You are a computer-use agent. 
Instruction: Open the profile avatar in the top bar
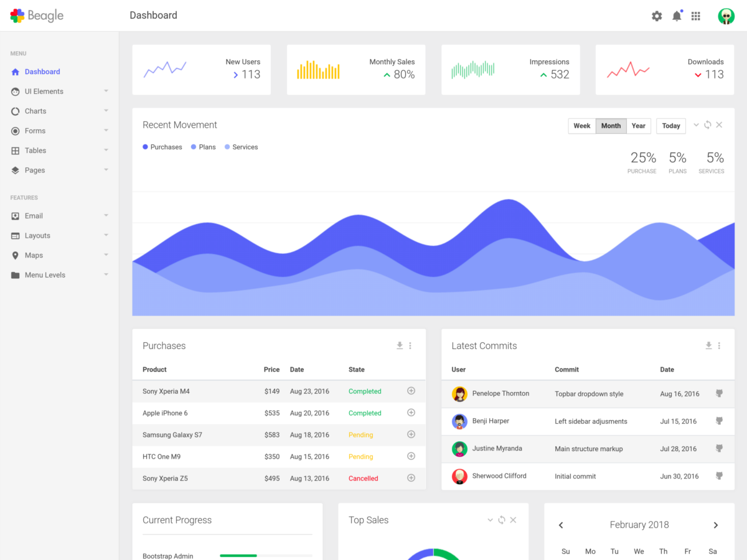(726, 16)
